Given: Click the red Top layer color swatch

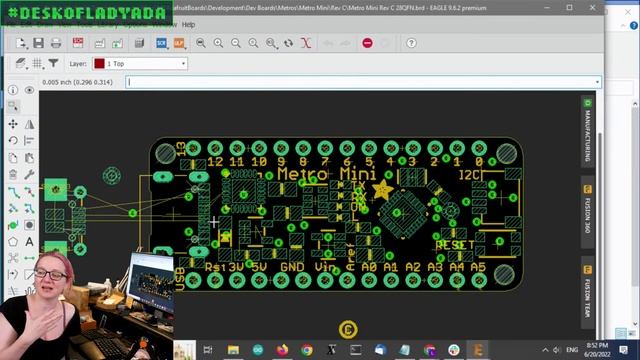Looking at the screenshot, I should click(x=99, y=64).
